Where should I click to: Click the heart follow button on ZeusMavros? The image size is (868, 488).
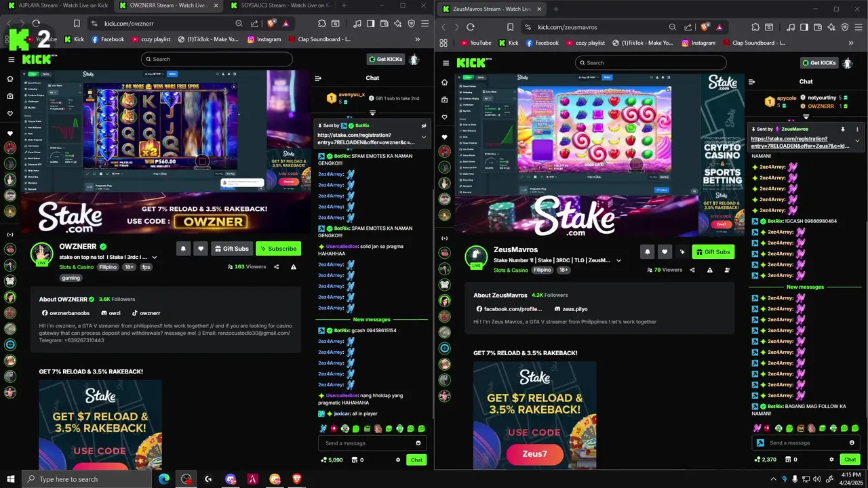point(665,252)
